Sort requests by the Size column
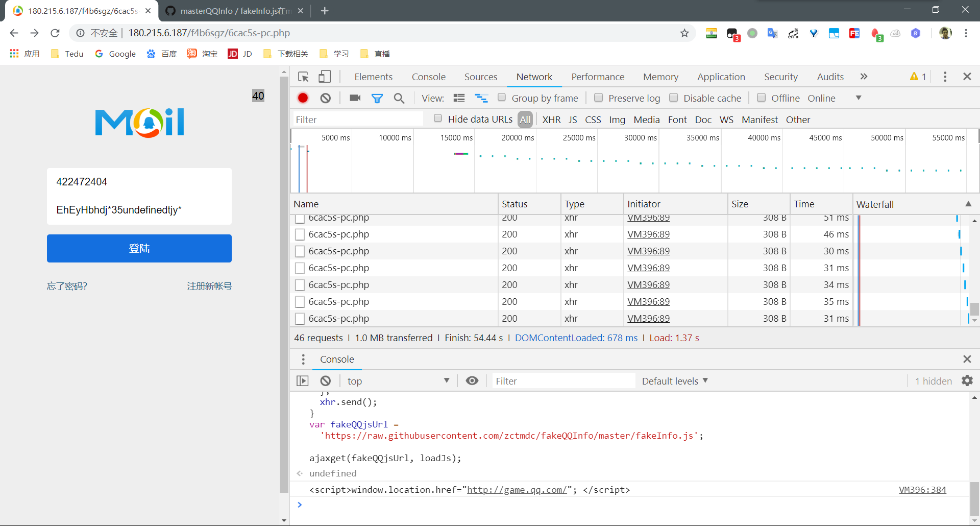 (758, 204)
